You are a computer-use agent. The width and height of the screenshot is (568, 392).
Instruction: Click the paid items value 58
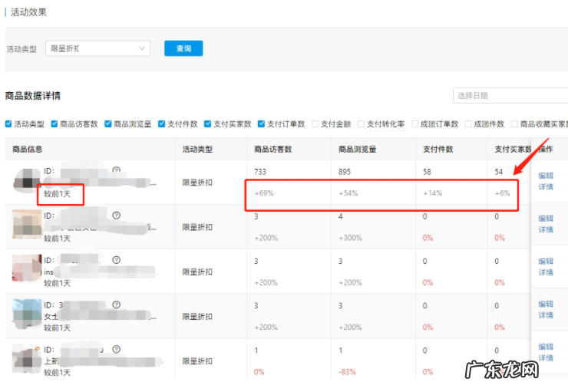point(427,172)
